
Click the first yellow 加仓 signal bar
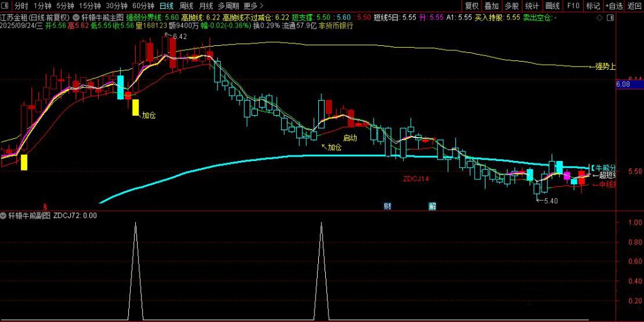click(x=24, y=162)
